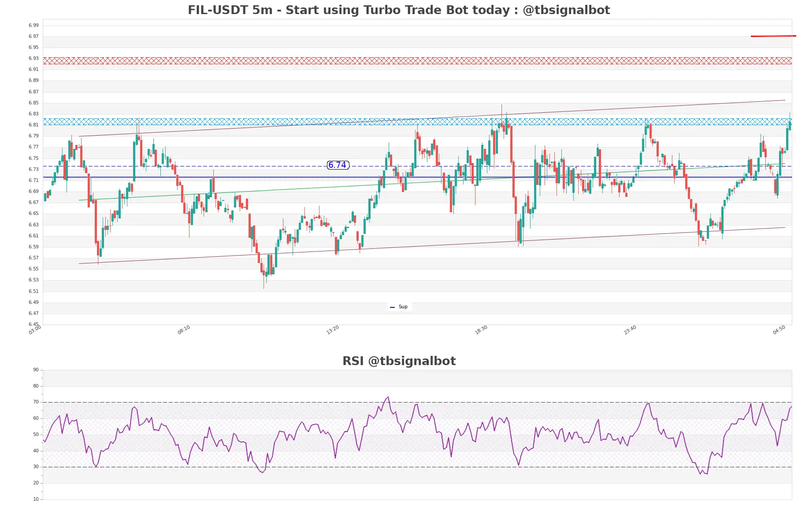Click the 08:10 time axis label
This screenshot has width=798, height=532.
coord(184,330)
